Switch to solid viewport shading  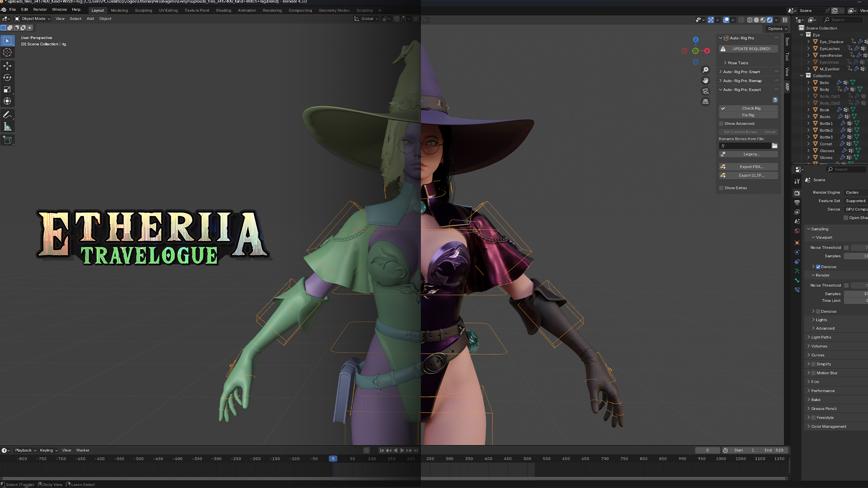click(756, 20)
